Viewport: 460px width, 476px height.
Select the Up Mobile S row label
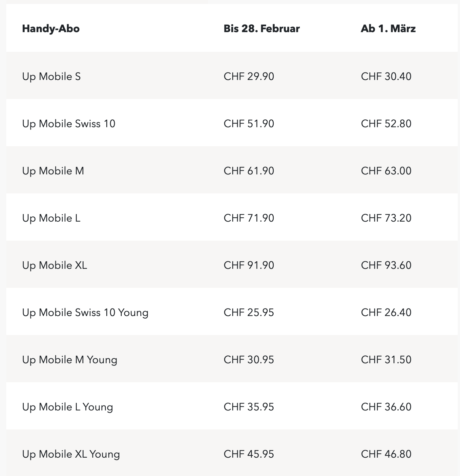[52, 76]
